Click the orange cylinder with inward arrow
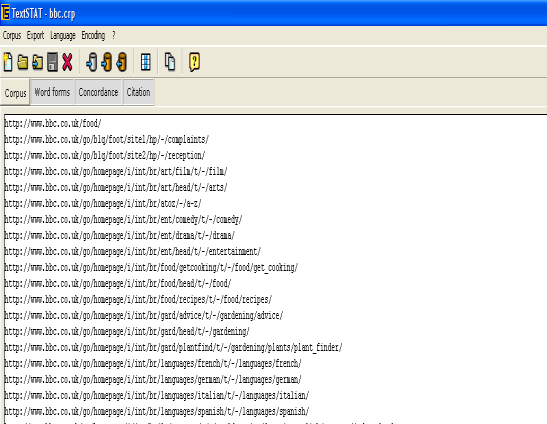This screenshot has height=424, width=547. (x=107, y=62)
